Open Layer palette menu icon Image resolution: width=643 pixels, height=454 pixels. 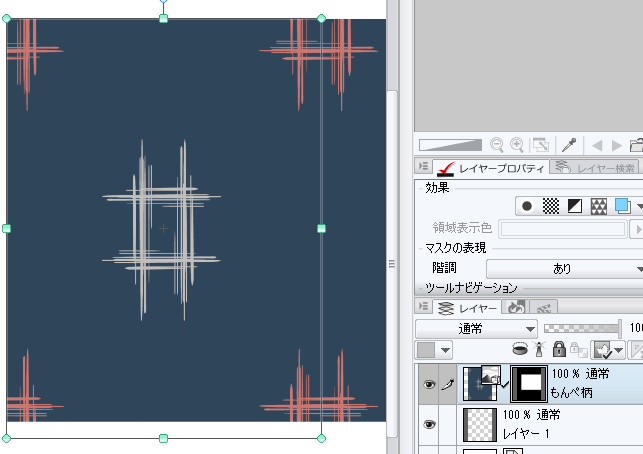pyautogui.click(x=423, y=306)
